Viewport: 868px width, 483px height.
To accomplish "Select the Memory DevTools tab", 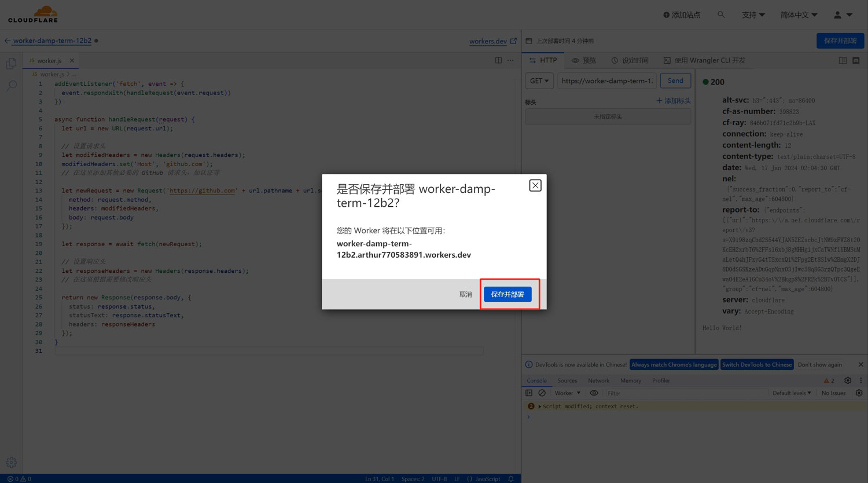I will coord(631,380).
